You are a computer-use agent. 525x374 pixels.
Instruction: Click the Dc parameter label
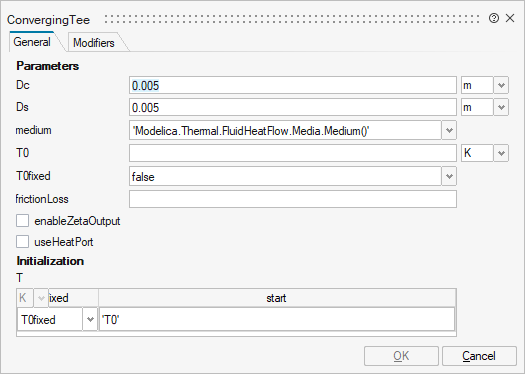point(23,85)
